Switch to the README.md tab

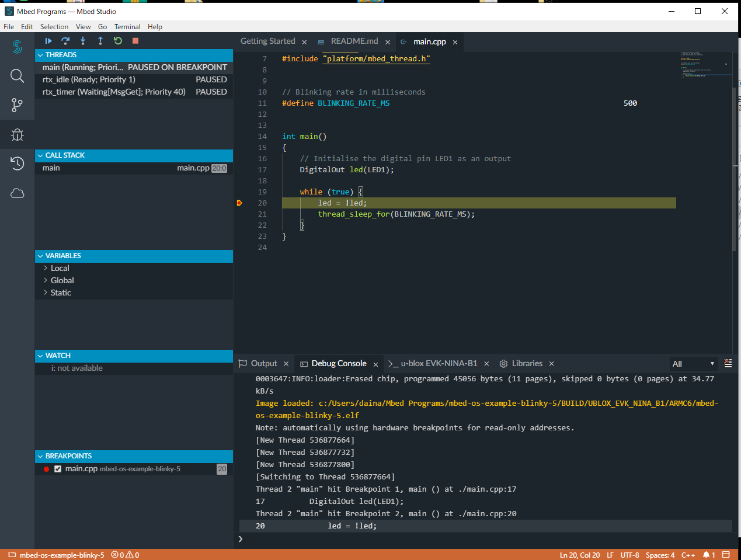(x=354, y=41)
